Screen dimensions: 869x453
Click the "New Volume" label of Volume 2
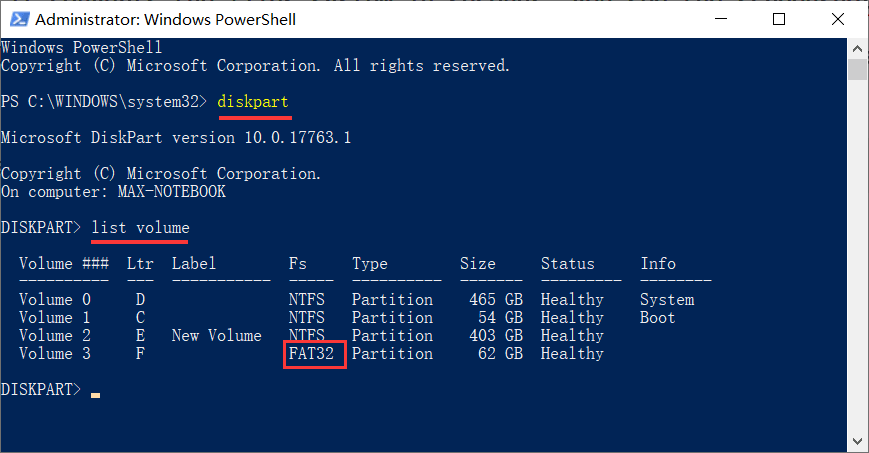pyautogui.click(x=216, y=336)
